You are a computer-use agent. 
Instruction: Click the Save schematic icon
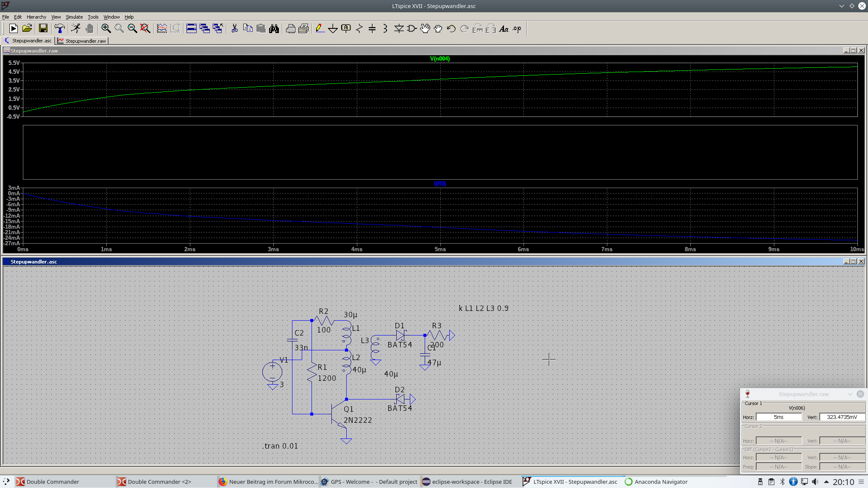click(x=43, y=28)
